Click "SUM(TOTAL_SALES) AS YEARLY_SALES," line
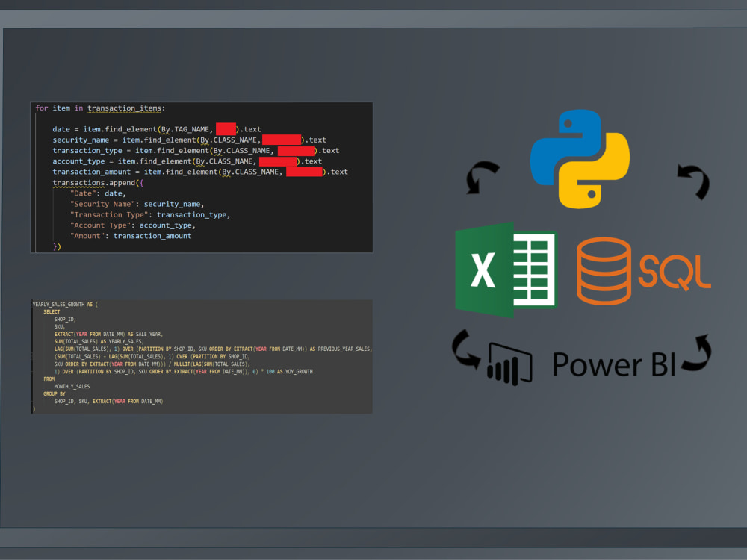The width and height of the screenshot is (747, 560). click(99, 341)
